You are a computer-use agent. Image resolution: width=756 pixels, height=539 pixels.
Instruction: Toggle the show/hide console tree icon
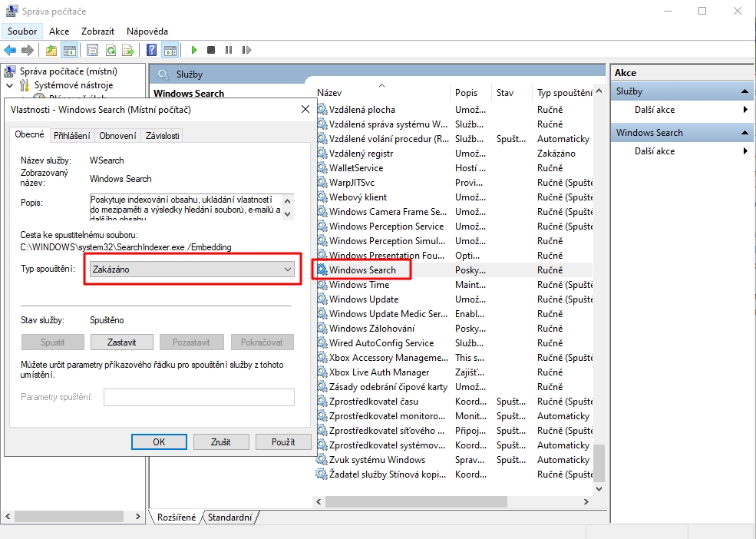tap(69, 50)
